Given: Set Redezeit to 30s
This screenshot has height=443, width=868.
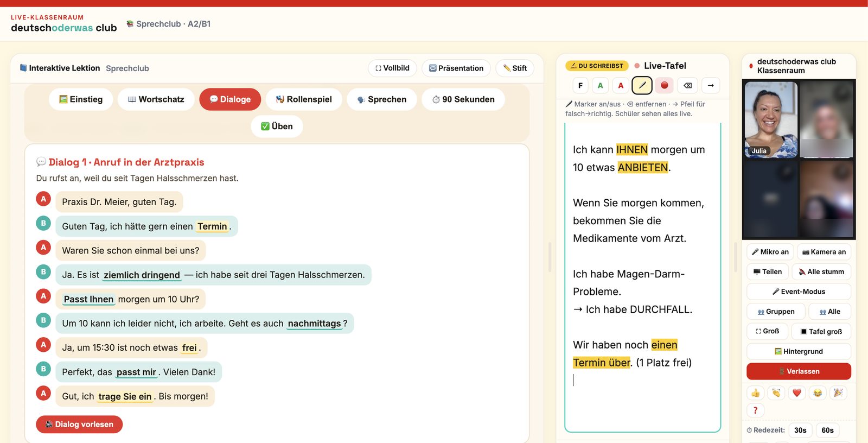Looking at the screenshot, I should click(x=800, y=431).
